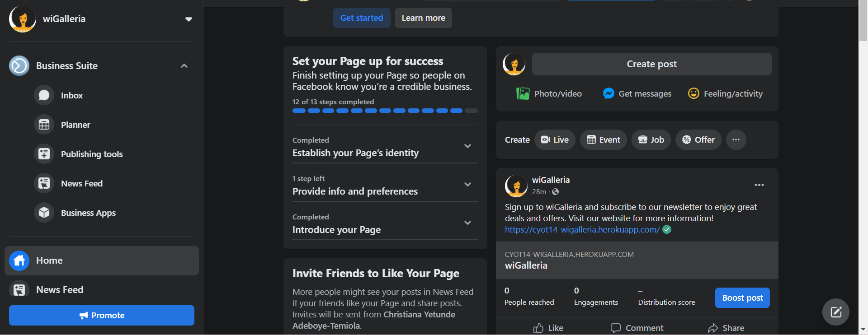Share the wiGalleria post
The width and height of the screenshot is (868, 335).
pos(726,328)
